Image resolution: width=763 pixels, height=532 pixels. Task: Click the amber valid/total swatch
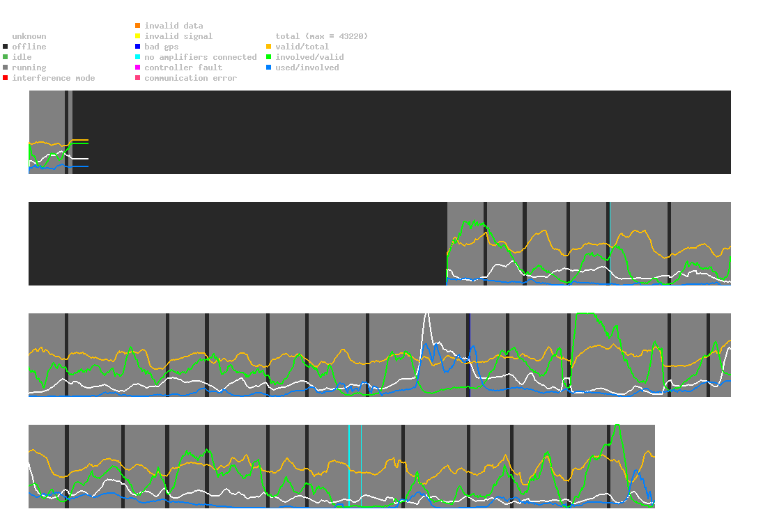(268, 47)
